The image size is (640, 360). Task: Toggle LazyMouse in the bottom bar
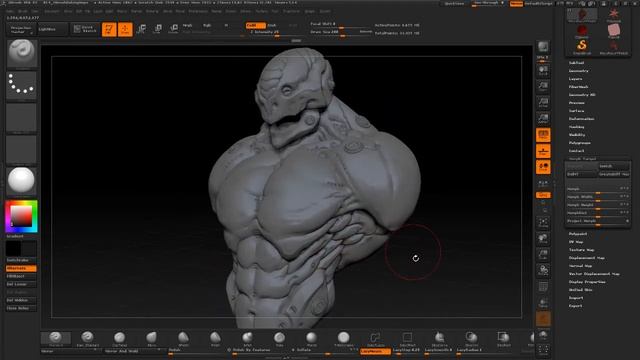[375, 351]
